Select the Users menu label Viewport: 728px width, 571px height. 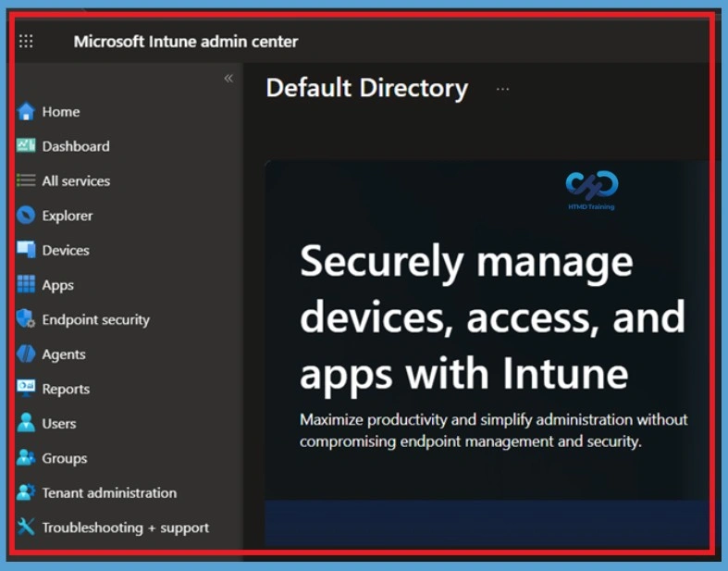click(x=59, y=424)
